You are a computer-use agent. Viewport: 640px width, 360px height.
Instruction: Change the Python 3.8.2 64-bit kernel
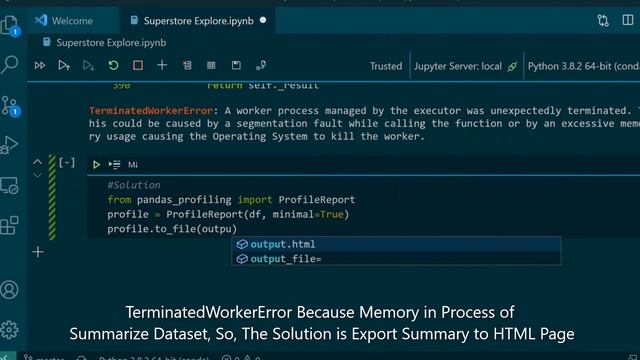pos(583,66)
